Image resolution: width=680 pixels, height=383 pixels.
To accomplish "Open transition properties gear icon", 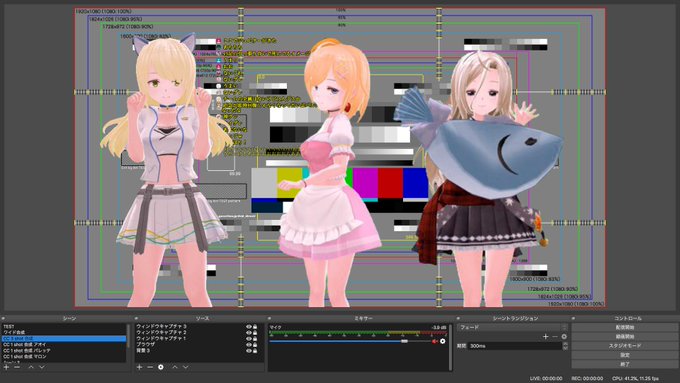I will click(x=564, y=337).
